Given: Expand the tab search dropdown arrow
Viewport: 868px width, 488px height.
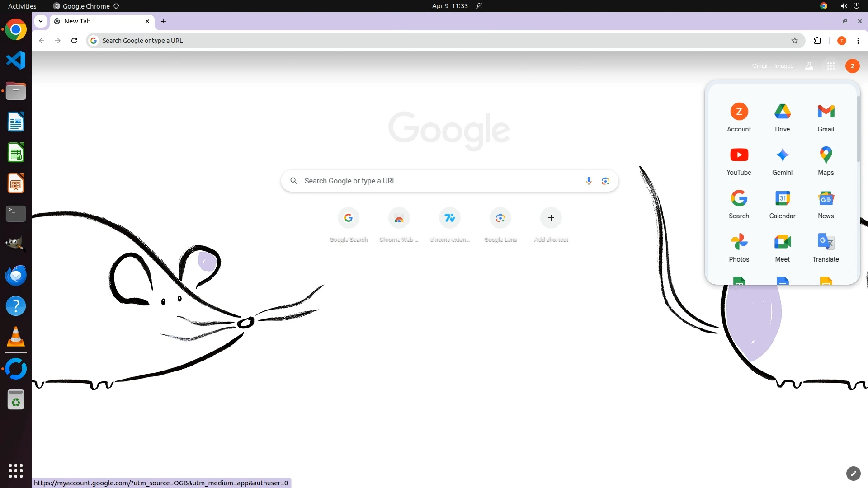Looking at the screenshot, I should coord(41,21).
